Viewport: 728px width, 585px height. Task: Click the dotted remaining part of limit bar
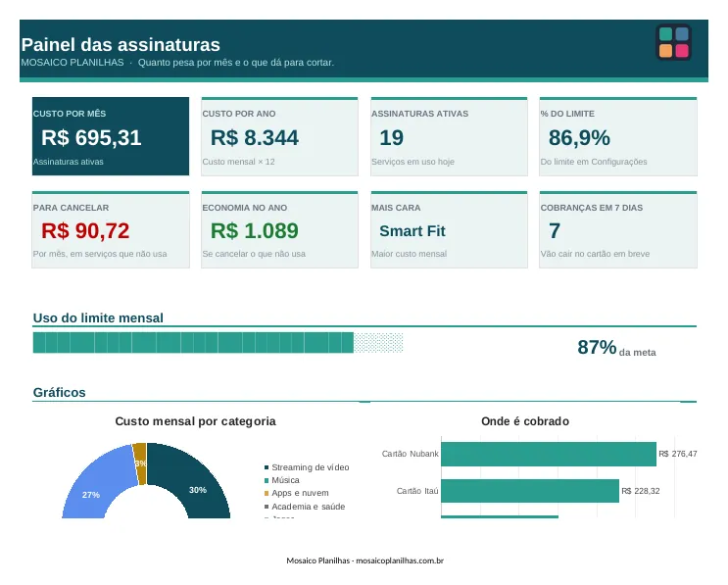pos(378,343)
